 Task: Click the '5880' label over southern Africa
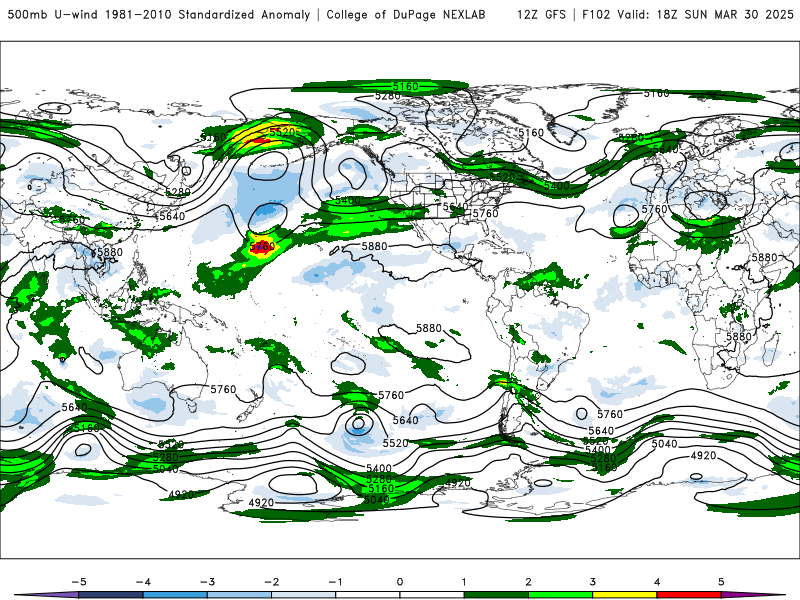point(739,337)
